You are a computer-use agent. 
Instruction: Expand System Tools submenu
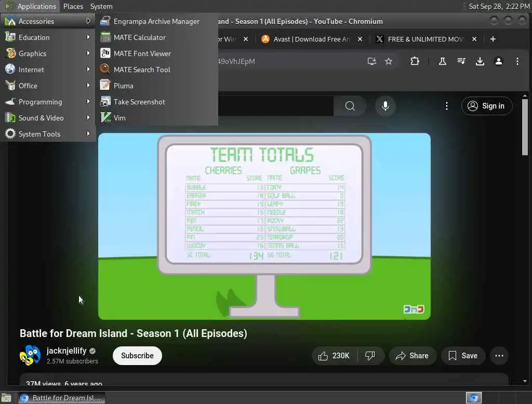pyautogui.click(x=47, y=134)
